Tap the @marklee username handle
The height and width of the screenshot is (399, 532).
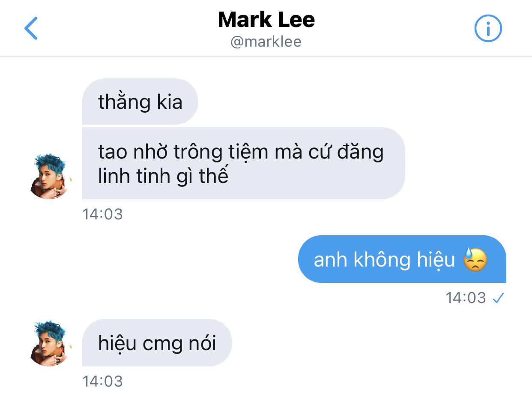click(x=266, y=42)
